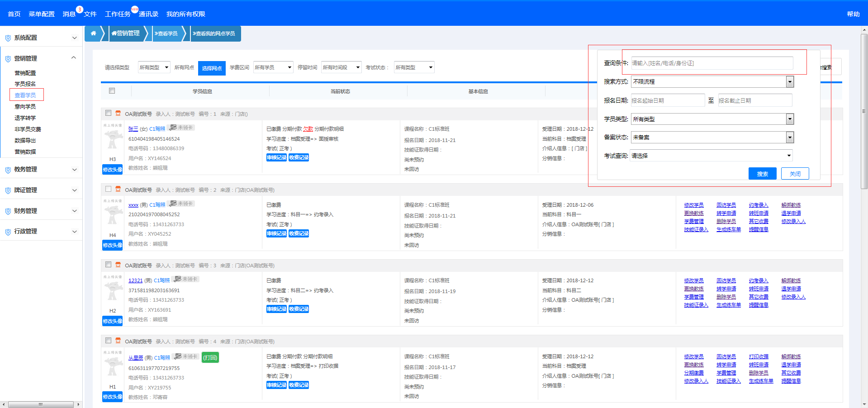Click the 查询条件 name/phone/ID input field

[x=712, y=63]
